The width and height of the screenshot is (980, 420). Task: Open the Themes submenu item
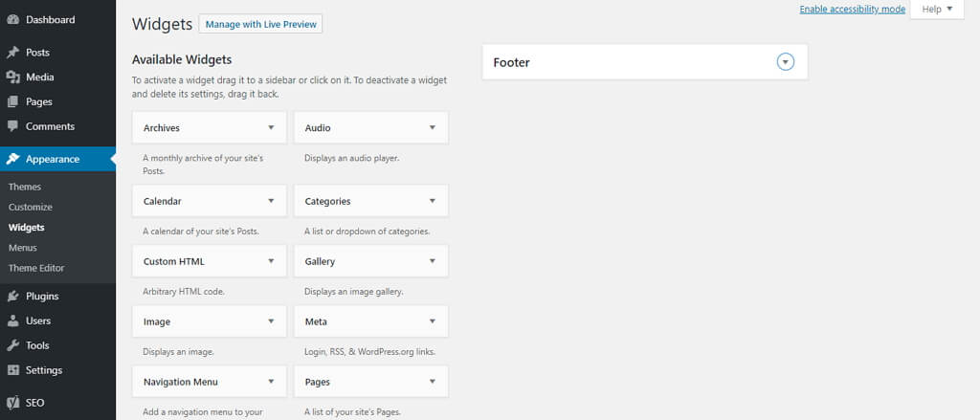pyautogui.click(x=24, y=187)
